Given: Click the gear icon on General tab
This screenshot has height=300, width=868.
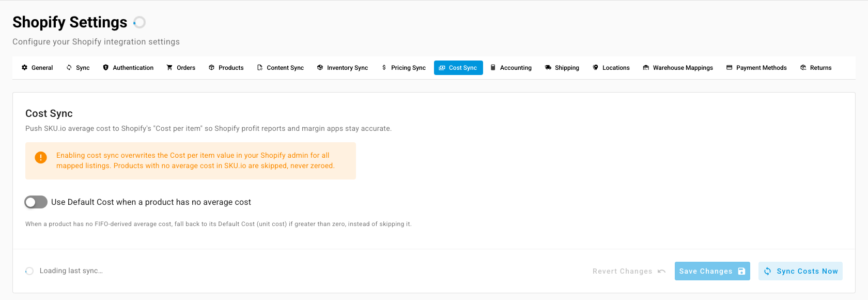Looking at the screenshot, I should (x=24, y=68).
